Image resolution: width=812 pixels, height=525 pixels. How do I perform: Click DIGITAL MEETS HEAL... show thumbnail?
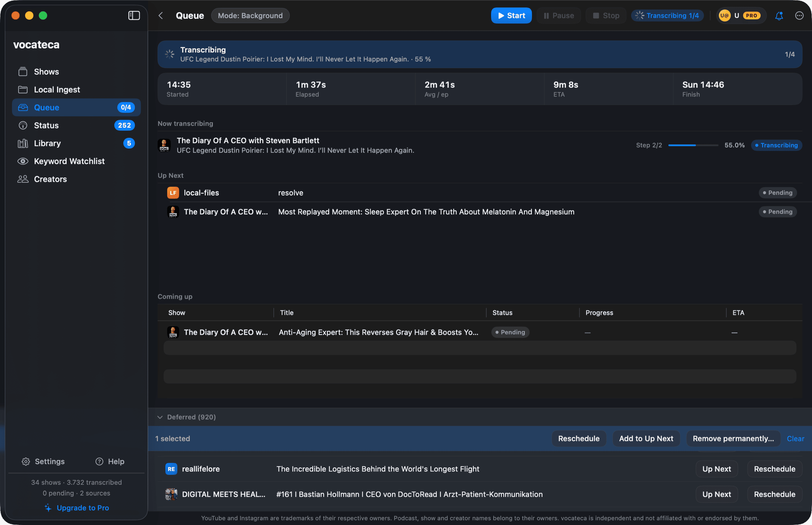171,494
